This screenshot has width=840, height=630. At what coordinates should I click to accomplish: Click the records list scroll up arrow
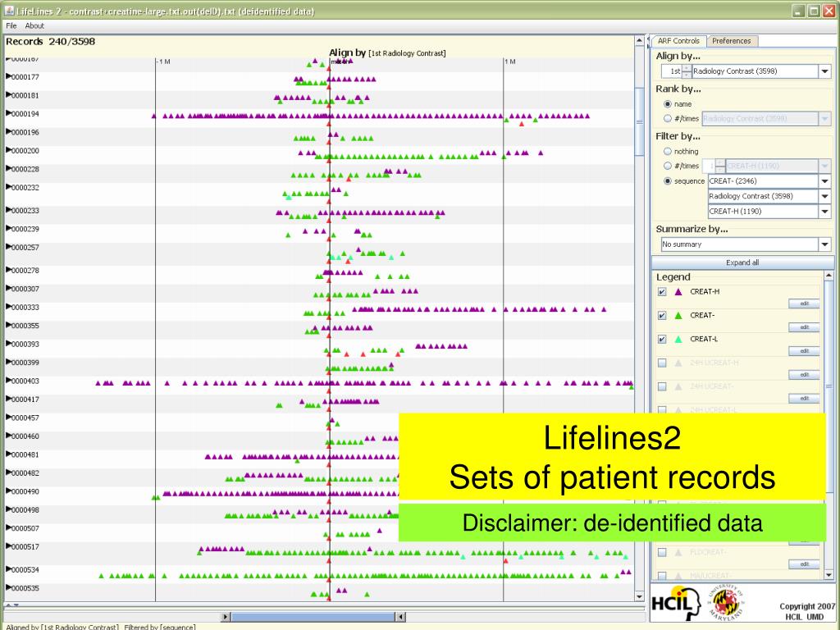coord(639,41)
